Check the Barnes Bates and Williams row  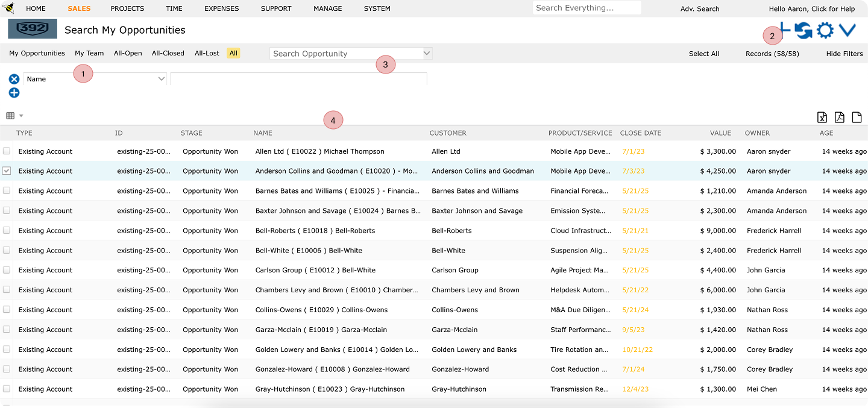point(7,190)
